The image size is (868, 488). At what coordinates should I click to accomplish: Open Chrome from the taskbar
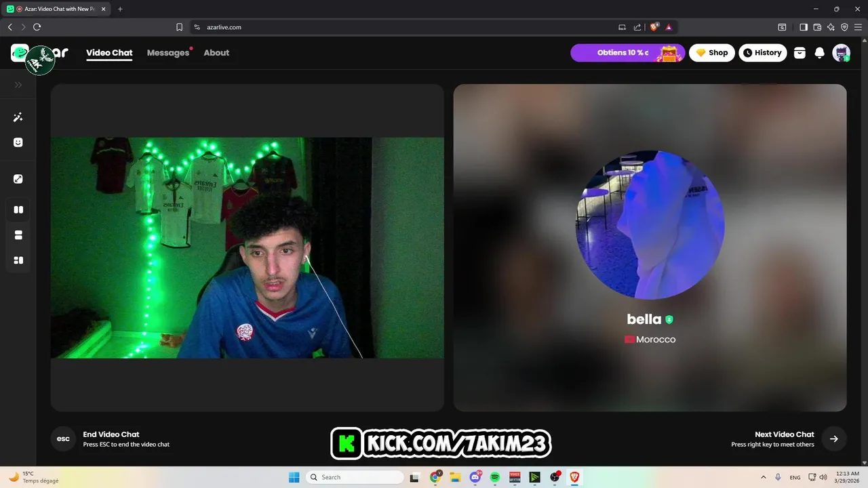[x=435, y=477]
